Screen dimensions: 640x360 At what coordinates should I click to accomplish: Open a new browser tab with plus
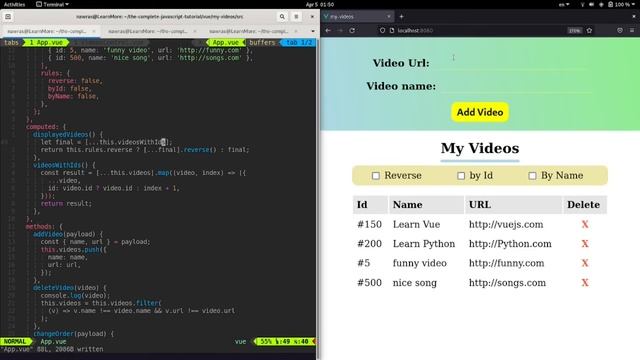click(x=402, y=17)
